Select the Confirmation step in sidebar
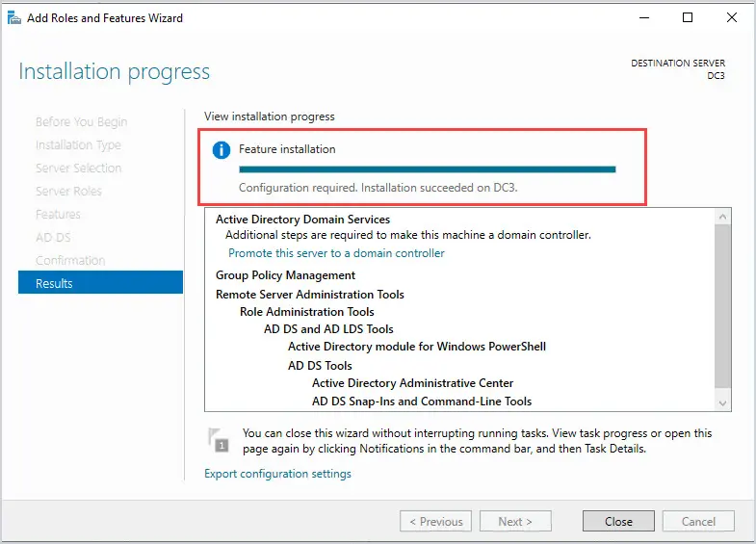The height and width of the screenshot is (544, 756). [70, 260]
